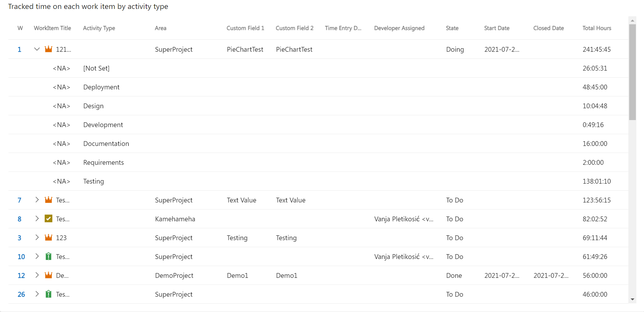Click the W column header

(20, 28)
